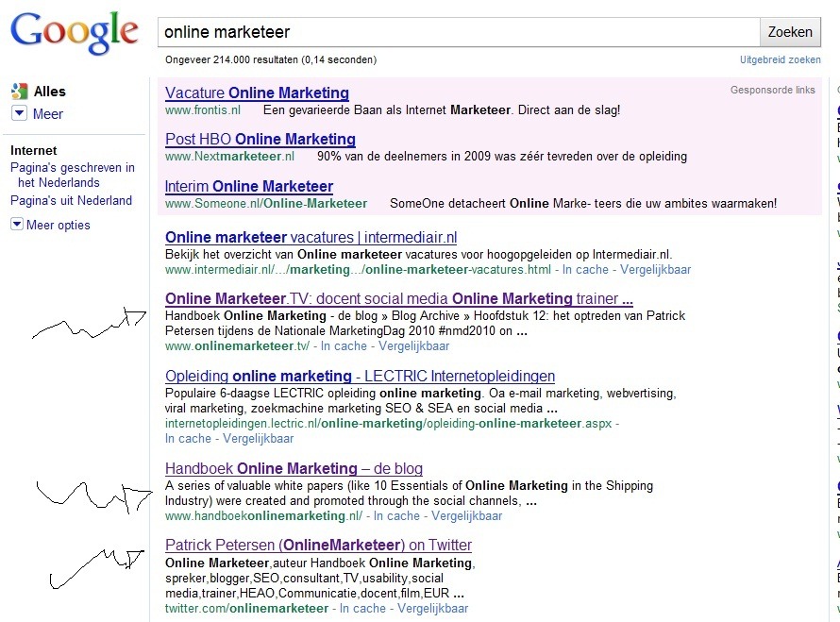The height and width of the screenshot is (622, 840).
Task: Open Vacature Online Marketing ad
Action: pos(257,92)
